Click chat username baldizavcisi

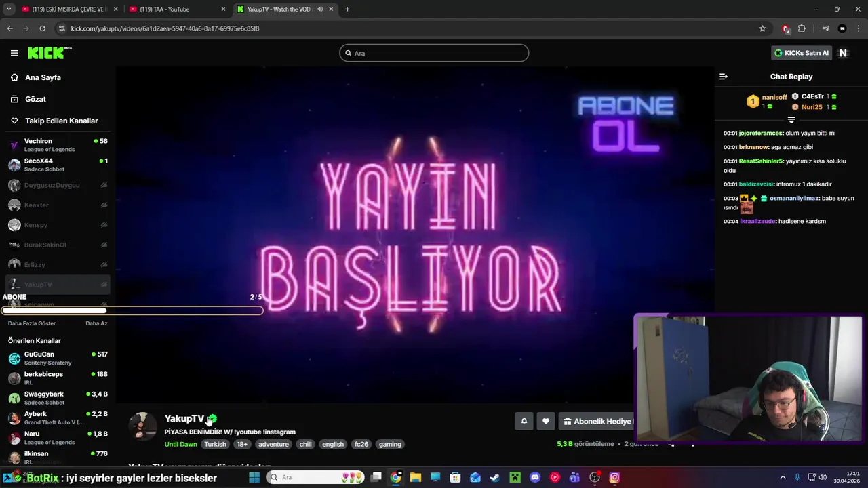[x=756, y=184]
